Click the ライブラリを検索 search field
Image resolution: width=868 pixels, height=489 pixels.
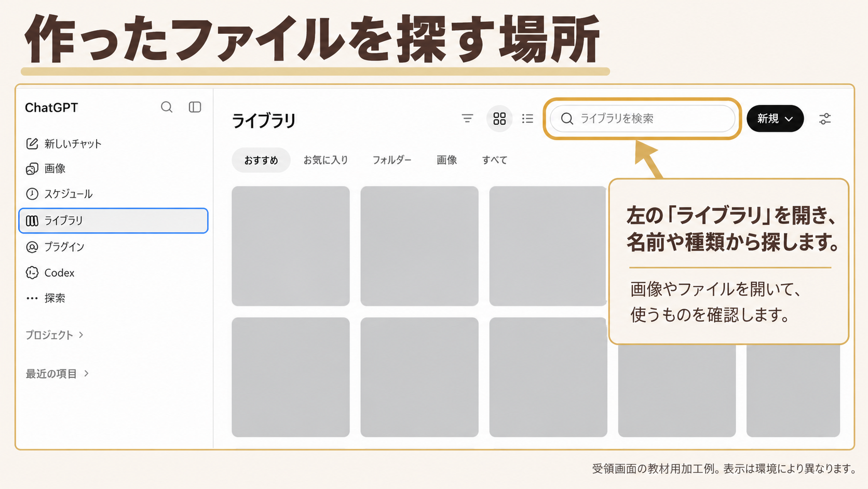pos(642,118)
